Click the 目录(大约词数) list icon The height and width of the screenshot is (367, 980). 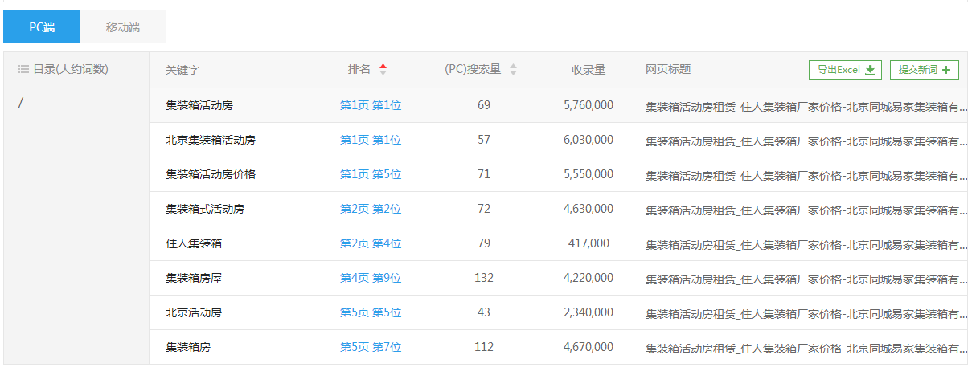(x=23, y=70)
